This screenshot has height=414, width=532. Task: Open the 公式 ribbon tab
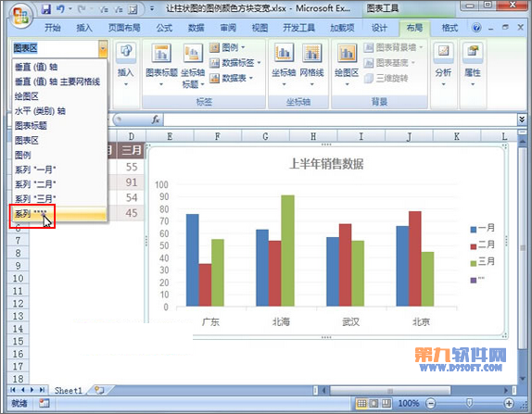(164, 28)
